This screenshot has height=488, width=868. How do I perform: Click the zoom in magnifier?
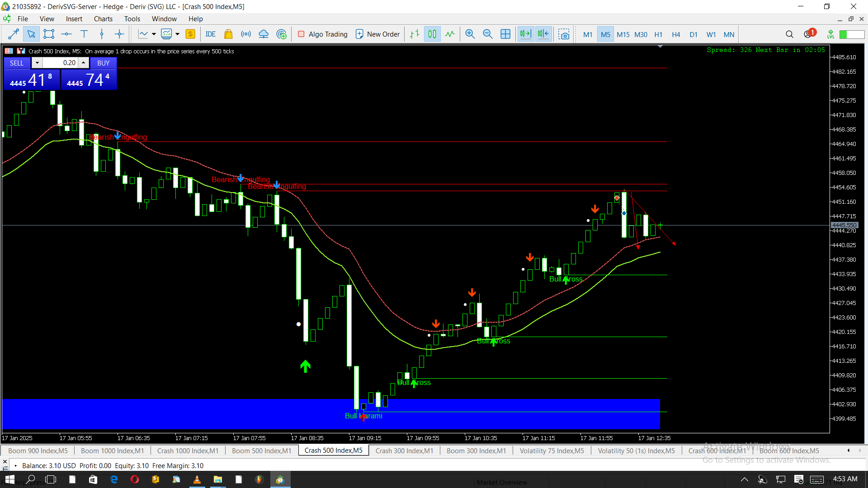(470, 34)
